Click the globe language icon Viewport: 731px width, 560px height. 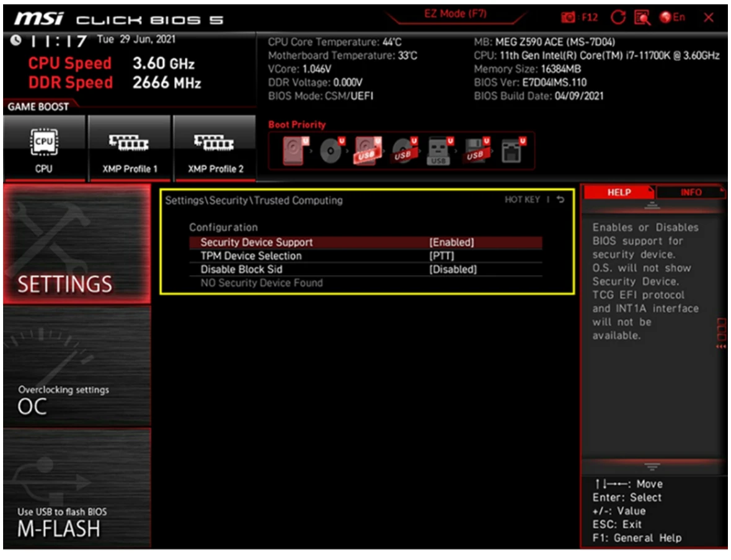click(x=666, y=17)
